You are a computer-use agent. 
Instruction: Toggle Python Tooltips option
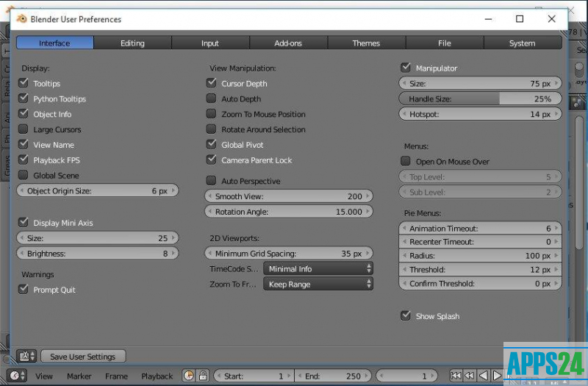pos(24,99)
